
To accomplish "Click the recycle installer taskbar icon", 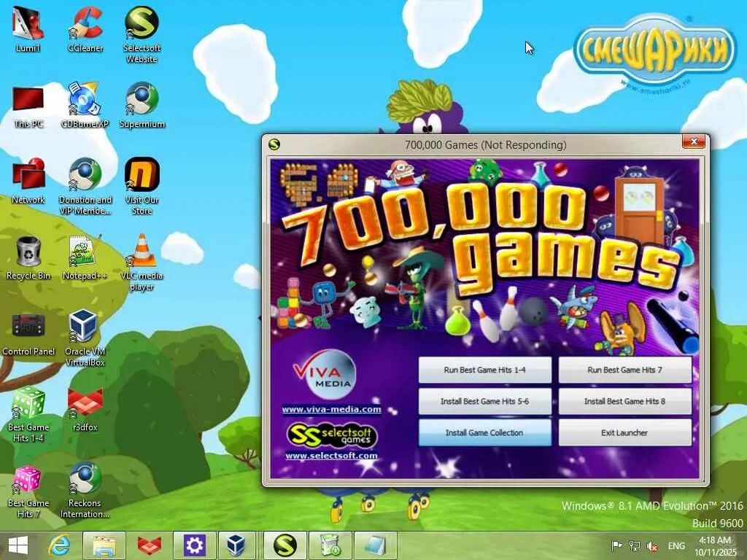I will [330, 545].
